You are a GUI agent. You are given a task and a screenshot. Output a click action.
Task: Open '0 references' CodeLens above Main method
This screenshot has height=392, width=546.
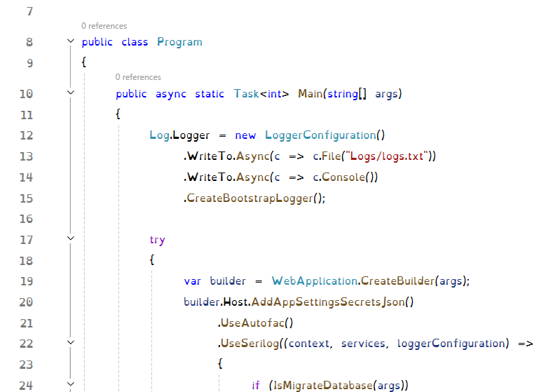pyautogui.click(x=138, y=77)
